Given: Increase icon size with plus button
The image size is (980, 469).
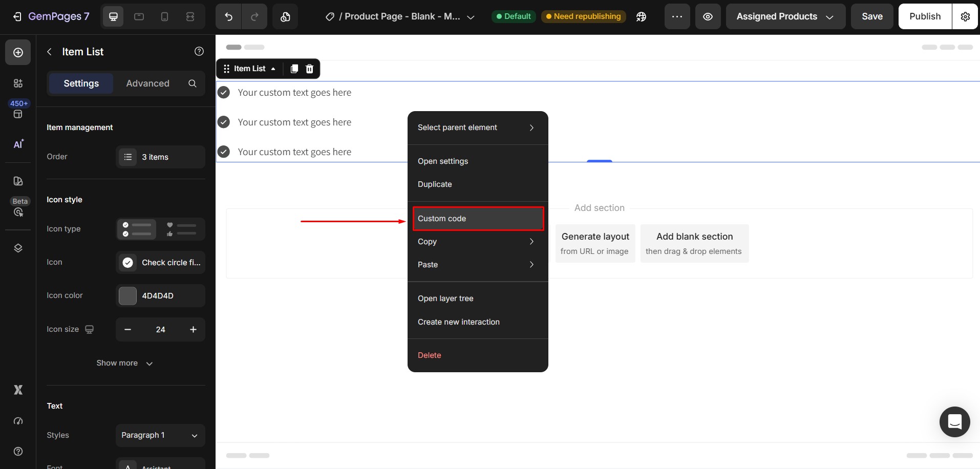Looking at the screenshot, I should pos(193,330).
